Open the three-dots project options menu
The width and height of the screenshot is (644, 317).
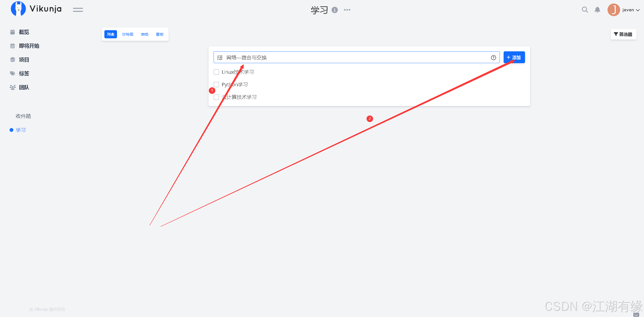347,10
